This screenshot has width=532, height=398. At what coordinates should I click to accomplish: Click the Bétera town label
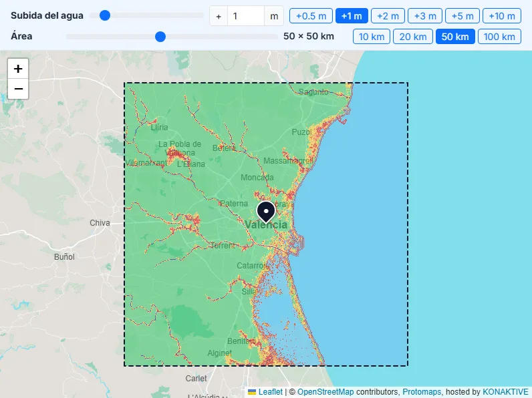click(224, 148)
